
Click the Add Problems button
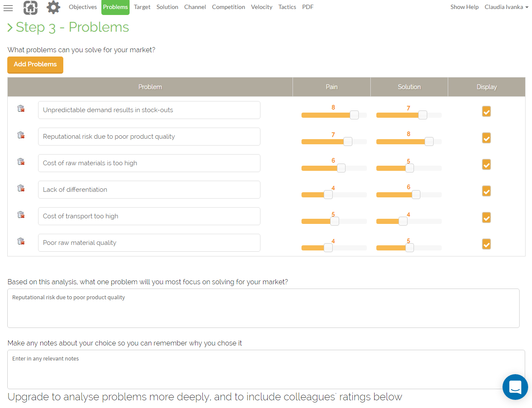coord(35,65)
